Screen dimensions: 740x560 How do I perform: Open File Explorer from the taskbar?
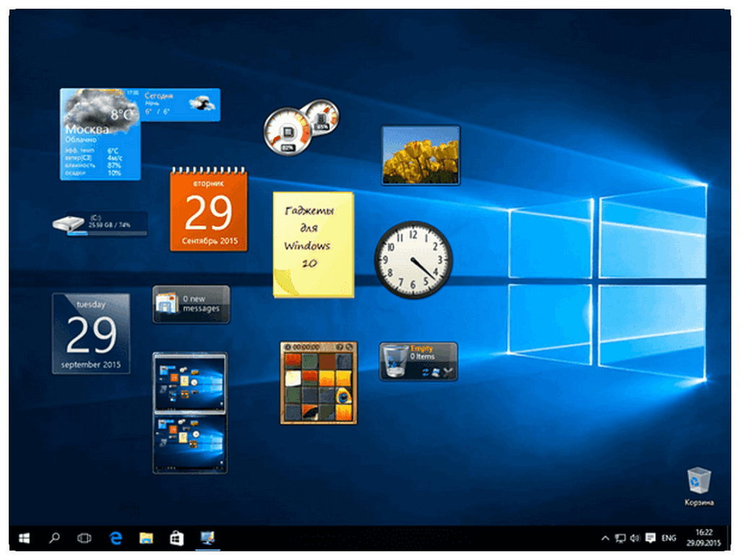[146, 538]
